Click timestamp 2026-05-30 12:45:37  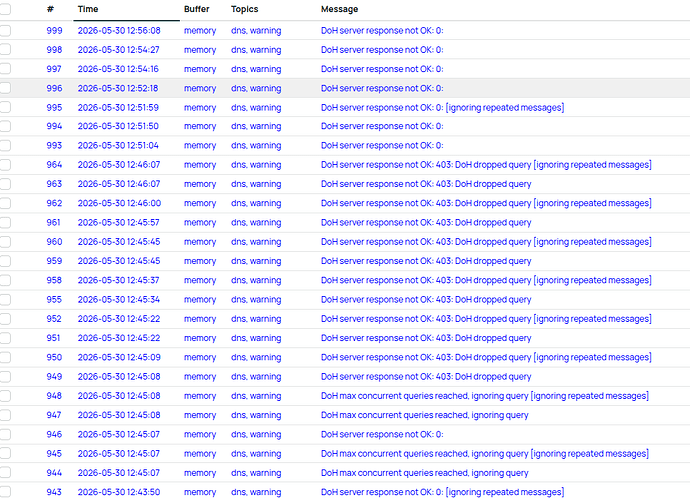tap(119, 280)
